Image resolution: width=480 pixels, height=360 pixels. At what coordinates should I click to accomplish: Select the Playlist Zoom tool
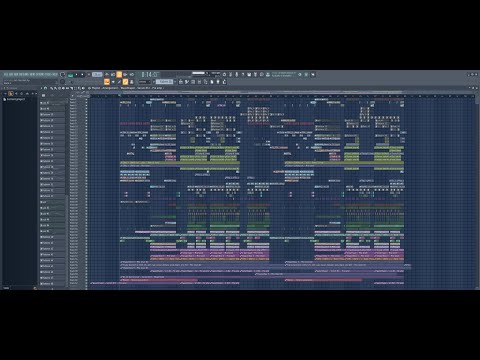click(79, 88)
